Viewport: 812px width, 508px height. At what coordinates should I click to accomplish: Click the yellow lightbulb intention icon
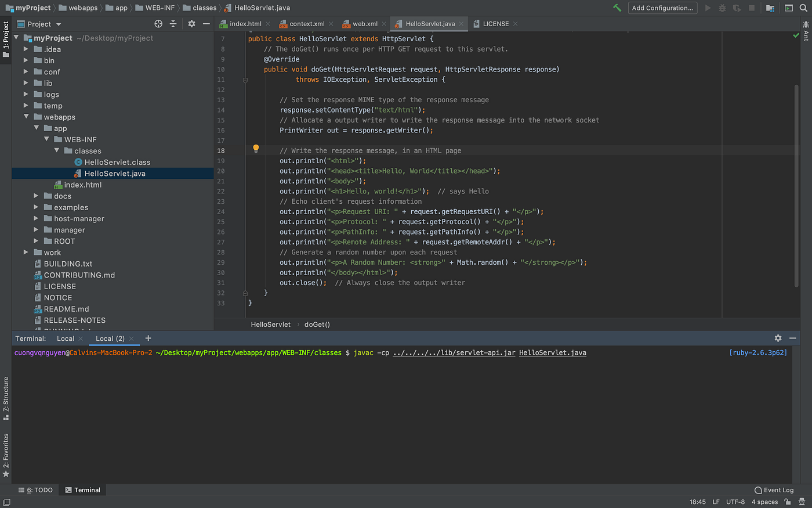(x=256, y=149)
